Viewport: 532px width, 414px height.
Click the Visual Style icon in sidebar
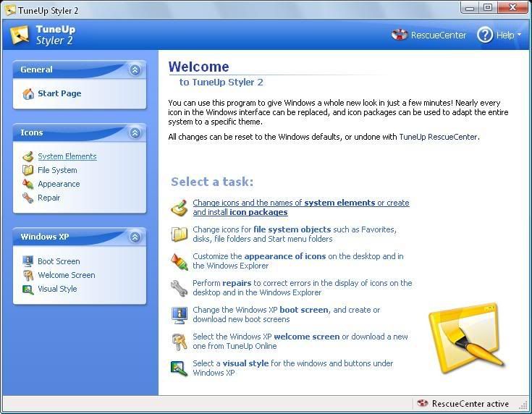click(28, 289)
